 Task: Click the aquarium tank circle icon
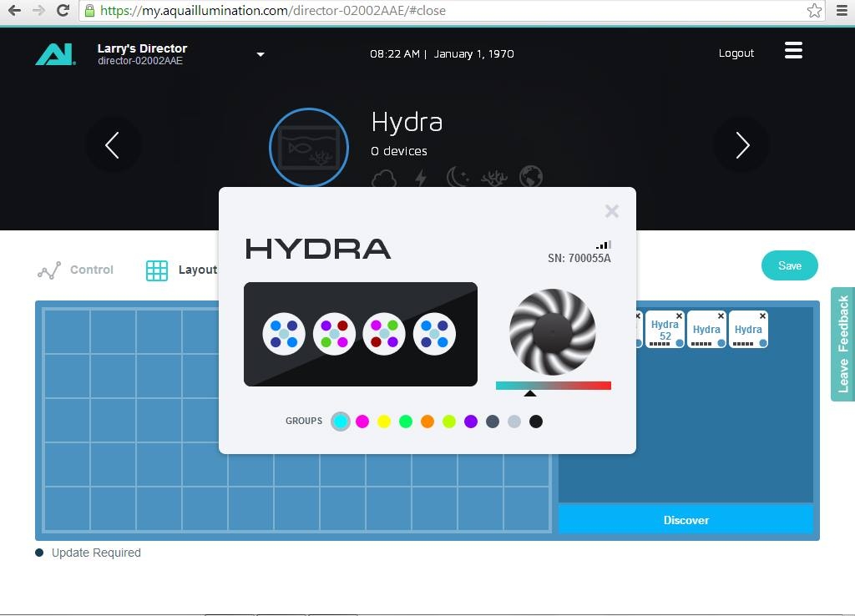[x=309, y=147]
